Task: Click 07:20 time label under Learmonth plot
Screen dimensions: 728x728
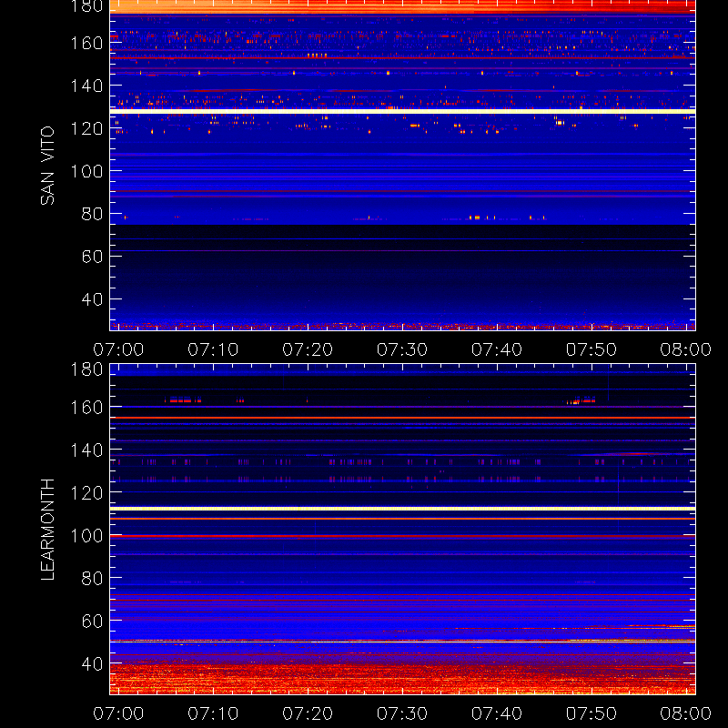Action: [x=308, y=713]
